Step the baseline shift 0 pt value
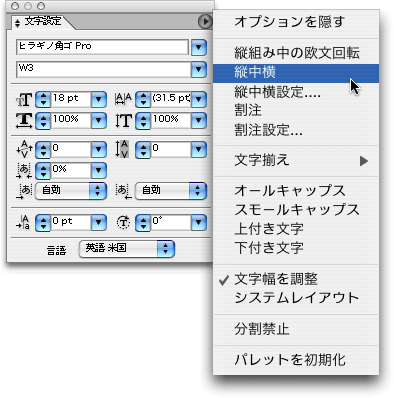394x398 pixels. point(43,222)
